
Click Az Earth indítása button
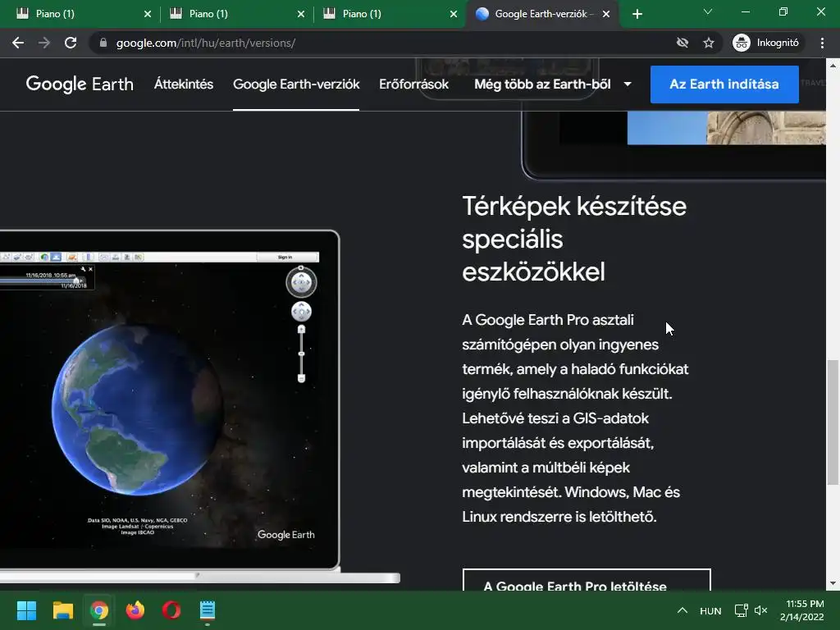pyautogui.click(x=724, y=84)
